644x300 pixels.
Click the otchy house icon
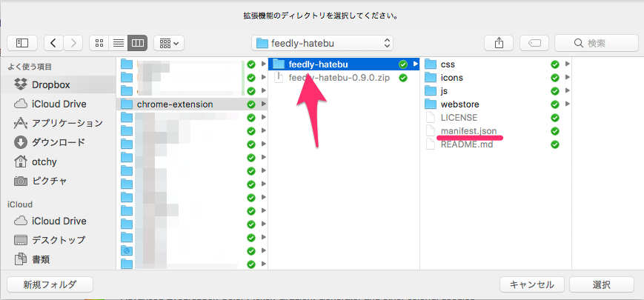(20, 161)
